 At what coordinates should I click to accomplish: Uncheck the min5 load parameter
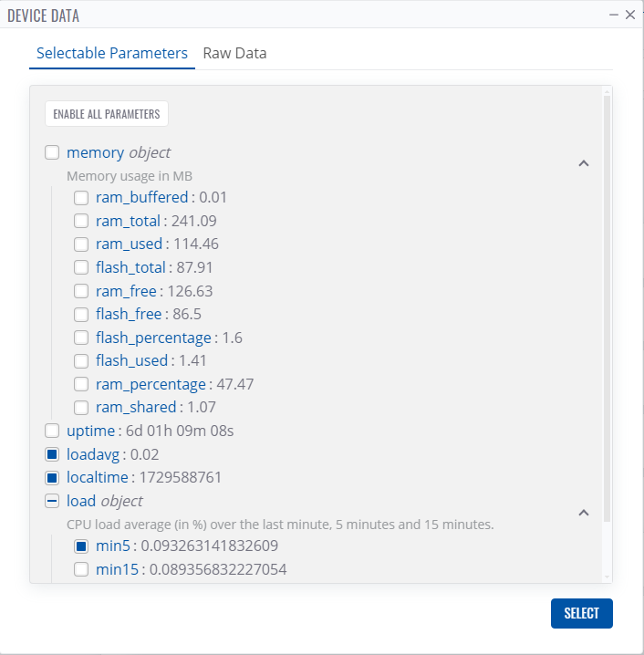(x=81, y=546)
